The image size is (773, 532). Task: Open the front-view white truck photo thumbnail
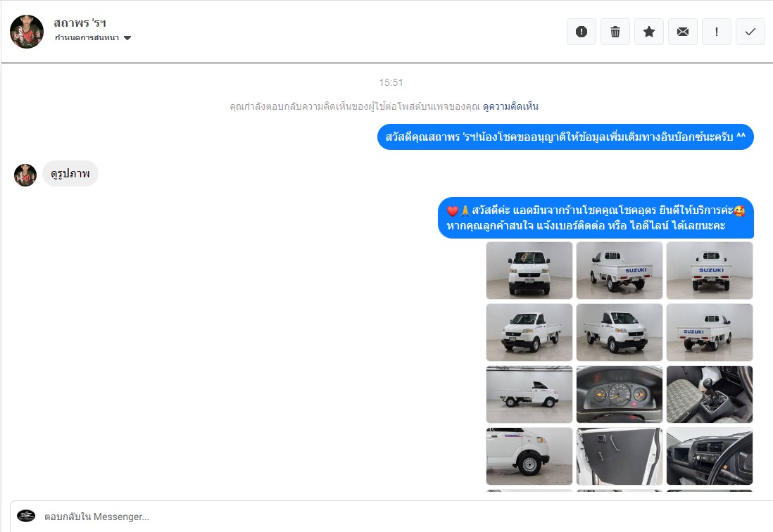coord(529,271)
